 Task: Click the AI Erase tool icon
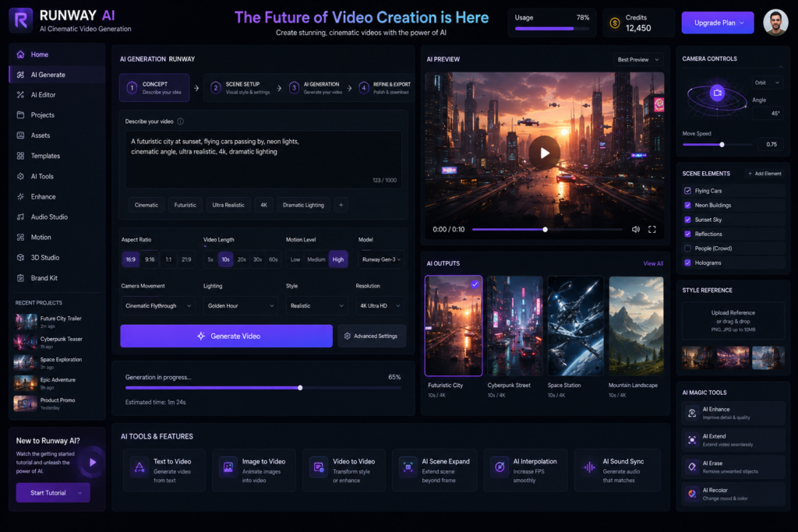[x=692, y=467]
